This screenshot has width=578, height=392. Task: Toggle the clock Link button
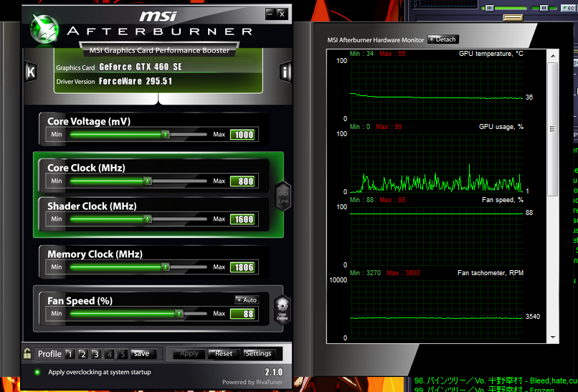[x=283, y=196]
